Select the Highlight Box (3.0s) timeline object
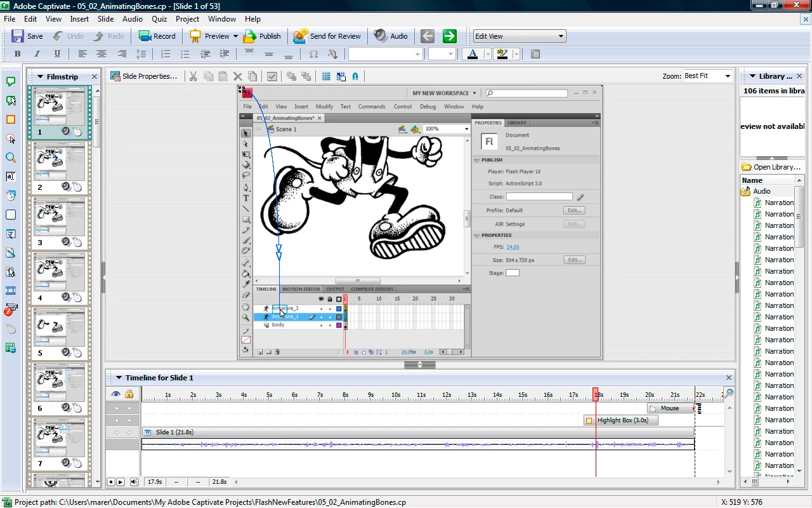Viewport: 812px width, 508px height. [x=621, y=420]
